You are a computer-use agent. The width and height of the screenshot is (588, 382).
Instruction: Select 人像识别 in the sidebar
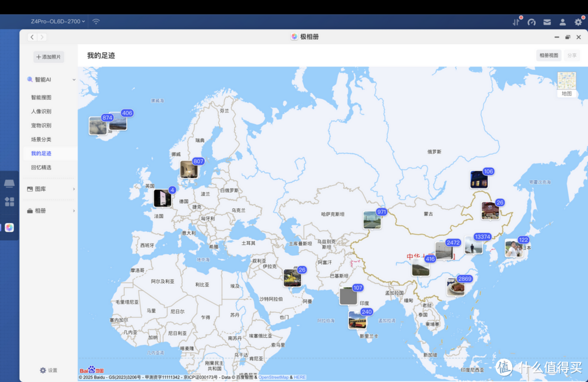(x=41, y=111)
